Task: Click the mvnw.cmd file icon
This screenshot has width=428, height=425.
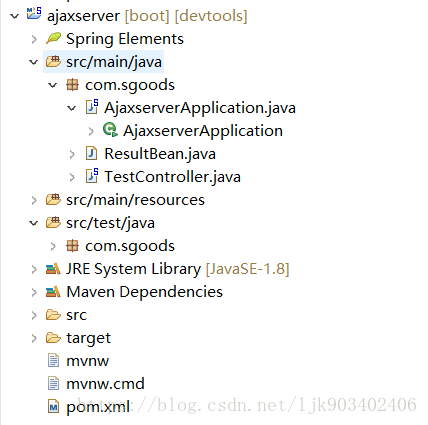Action: click(x=53, y=384)
